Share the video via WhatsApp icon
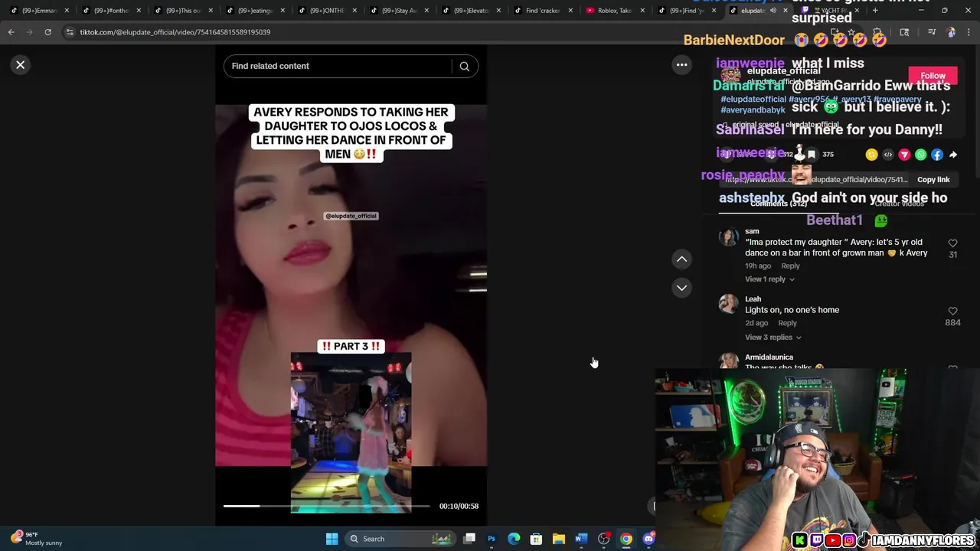 (920, 155)
